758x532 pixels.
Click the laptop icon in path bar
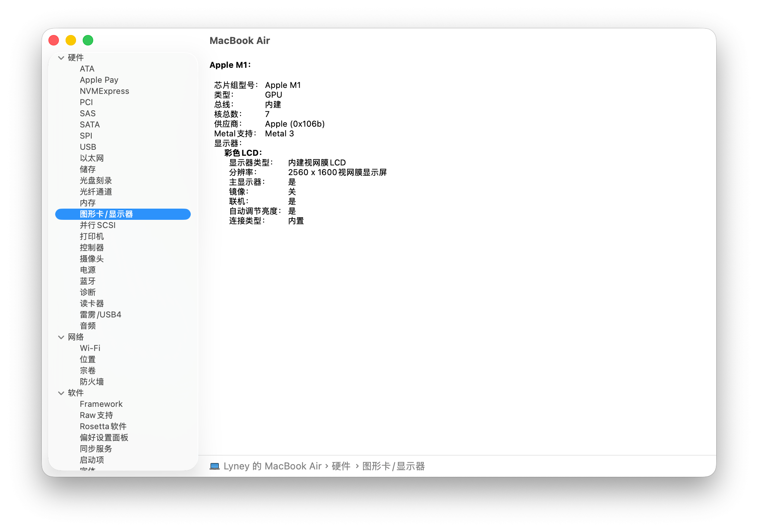coord(214,466)
